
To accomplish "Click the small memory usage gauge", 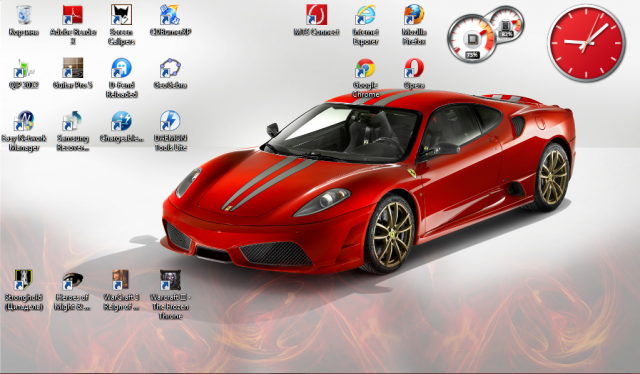I will coord(507,24).
